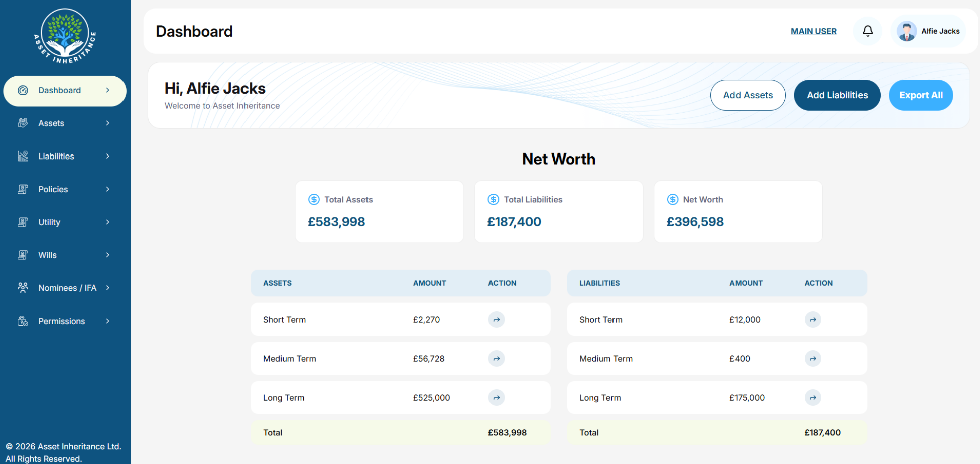Expand the Assets sidebar chevron
Screen dimensions: 980x464
(x=108, y=123)
